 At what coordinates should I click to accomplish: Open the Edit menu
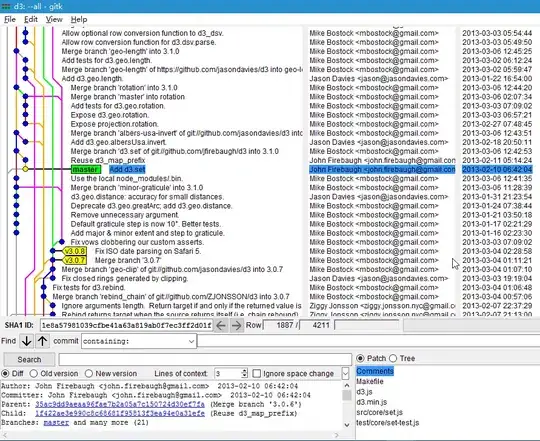pyautogui.click(x=31, y=20)
